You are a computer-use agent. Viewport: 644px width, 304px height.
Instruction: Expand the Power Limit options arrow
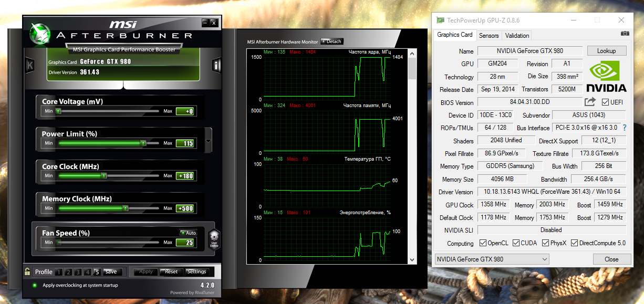[x=209, y=141]
